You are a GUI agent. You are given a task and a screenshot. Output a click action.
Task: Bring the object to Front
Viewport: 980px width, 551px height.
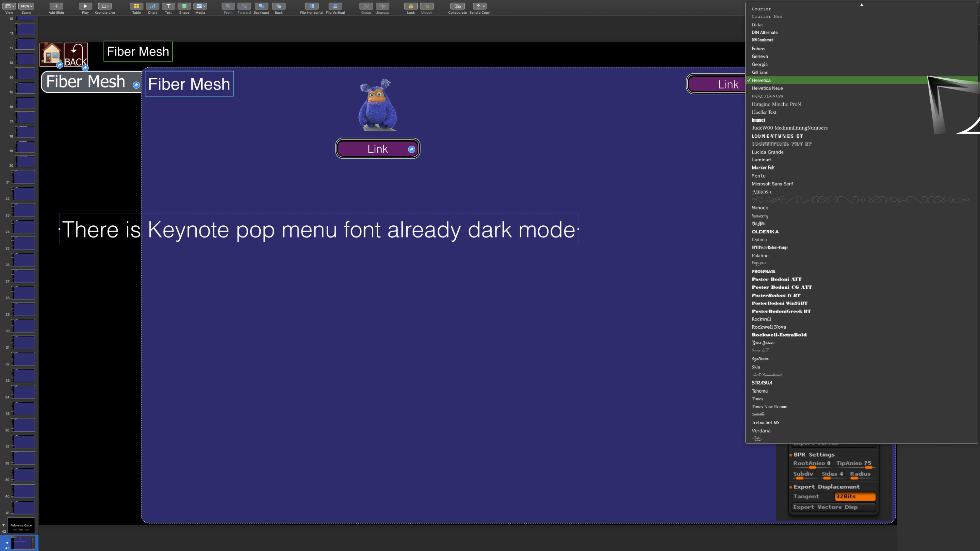click(x=228, y=6)
